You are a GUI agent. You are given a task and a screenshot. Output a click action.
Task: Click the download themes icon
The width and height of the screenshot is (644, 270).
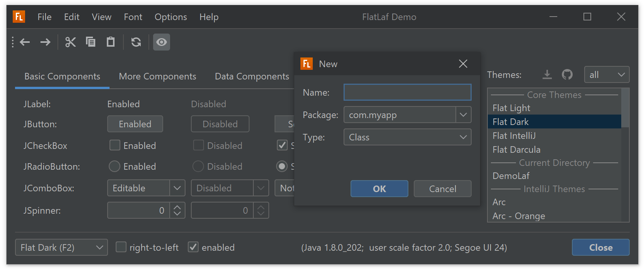point(547,74)
